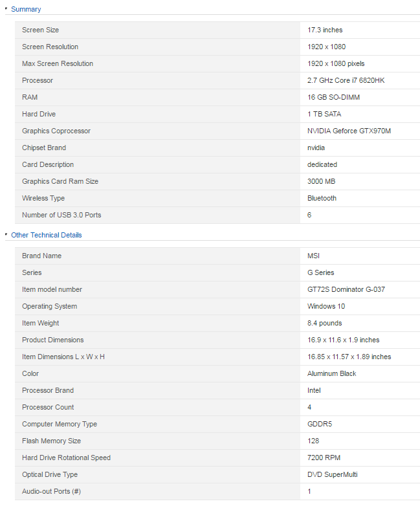Click the Aluminum Black color value
The width and height of the screenshot is (420, 508).
pyautogui.click(x=331, y=373)
